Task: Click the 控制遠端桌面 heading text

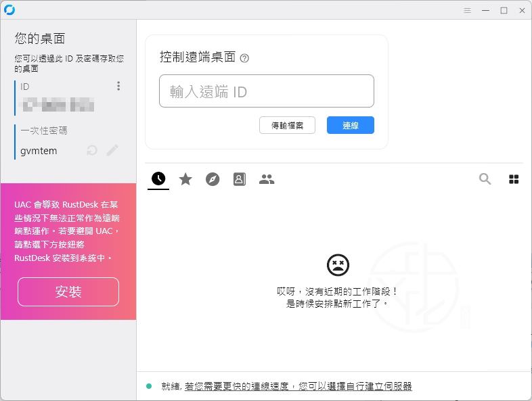Action: (198, 57)
